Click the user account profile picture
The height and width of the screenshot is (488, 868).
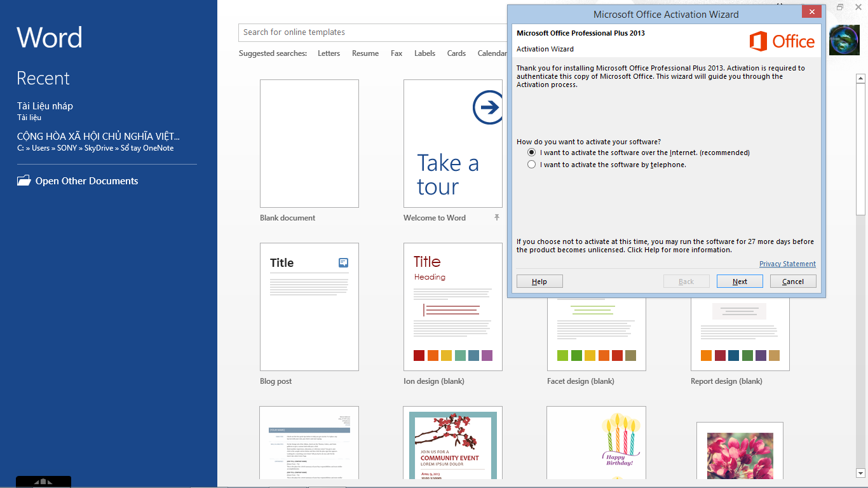pyautogui.click(x=844, y=40)
